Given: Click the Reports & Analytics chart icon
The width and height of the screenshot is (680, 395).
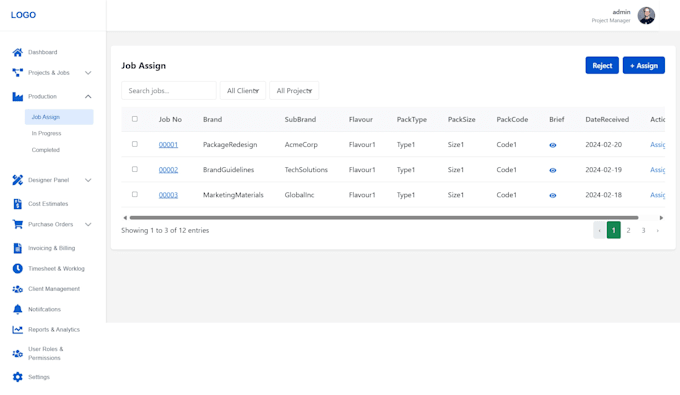Looking at the screenshot, I should point(17,330).
